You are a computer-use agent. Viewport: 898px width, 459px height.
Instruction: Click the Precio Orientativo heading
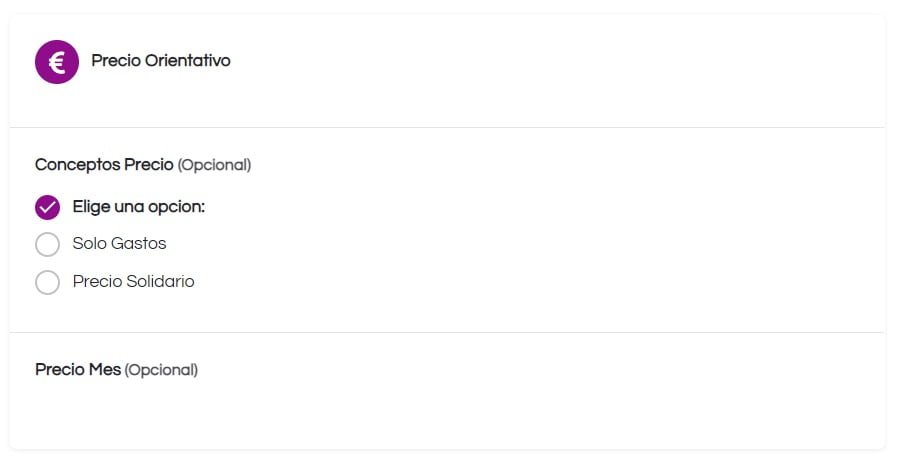click(161, 61)
